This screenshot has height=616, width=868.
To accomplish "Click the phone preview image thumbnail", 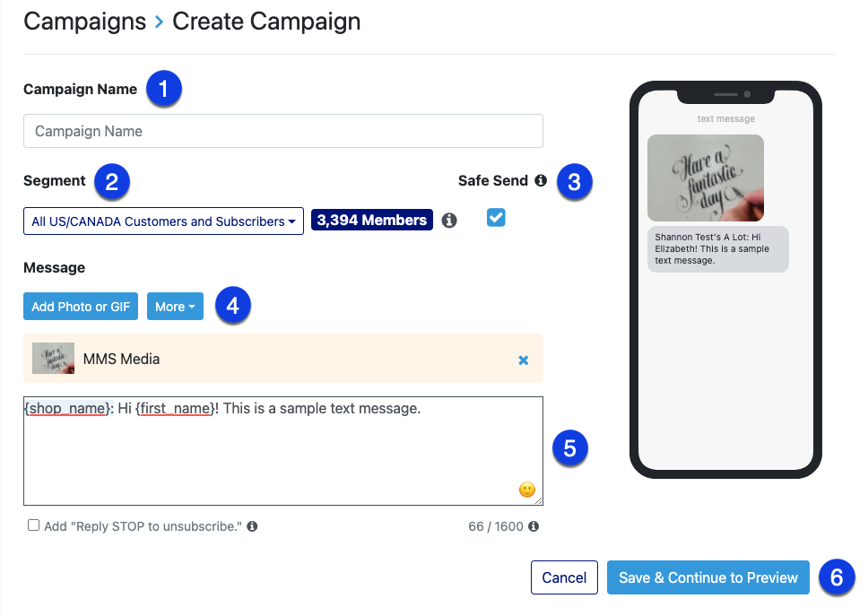I will click(x=705, y=178).
